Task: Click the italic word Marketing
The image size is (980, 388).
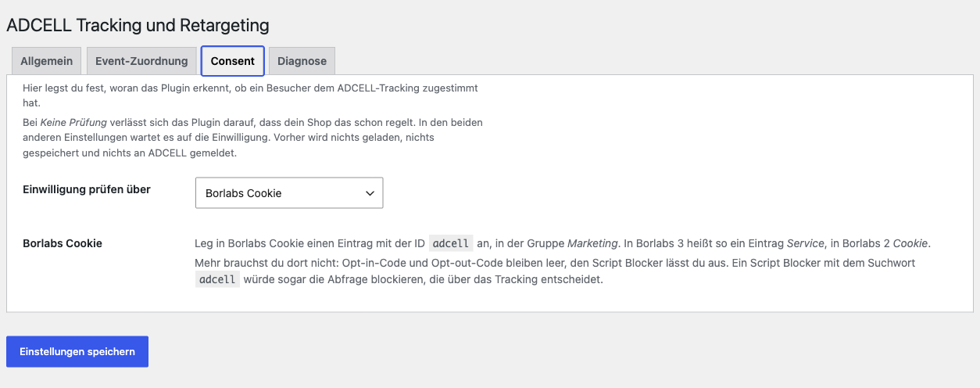Action: coord(592,243)
